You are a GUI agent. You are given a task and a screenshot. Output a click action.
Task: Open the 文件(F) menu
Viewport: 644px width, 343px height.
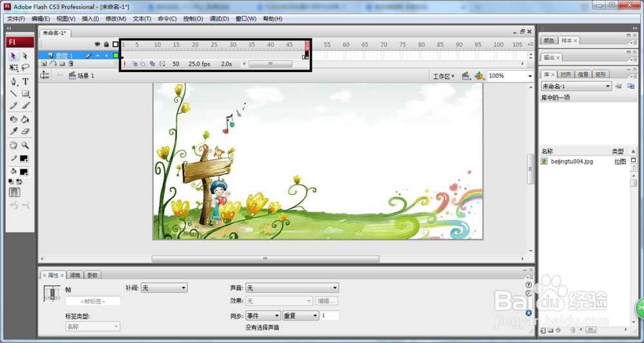tap(15, 19)
